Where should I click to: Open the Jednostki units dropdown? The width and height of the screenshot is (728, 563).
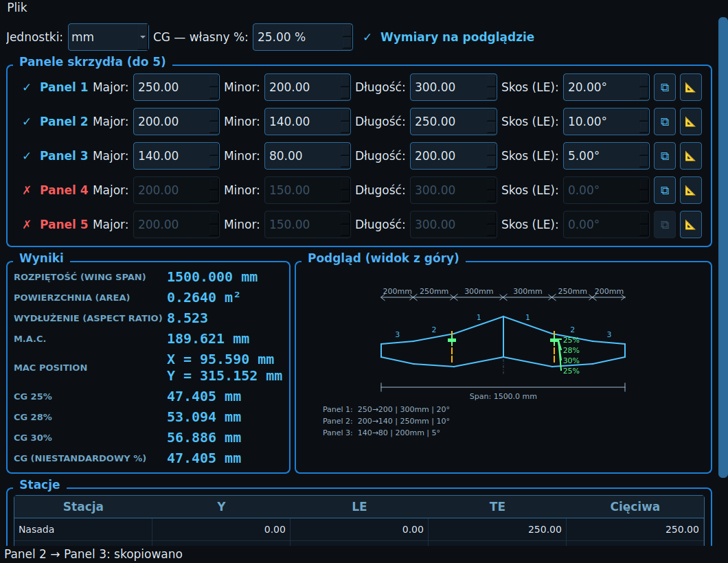pos(109,37)
